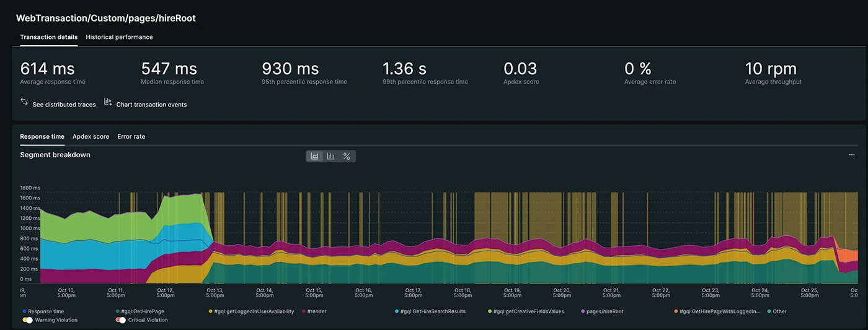This screenshot has height=330, width=868.
Task: Click the #render legend dot
Action: click(x=304, y=311)
